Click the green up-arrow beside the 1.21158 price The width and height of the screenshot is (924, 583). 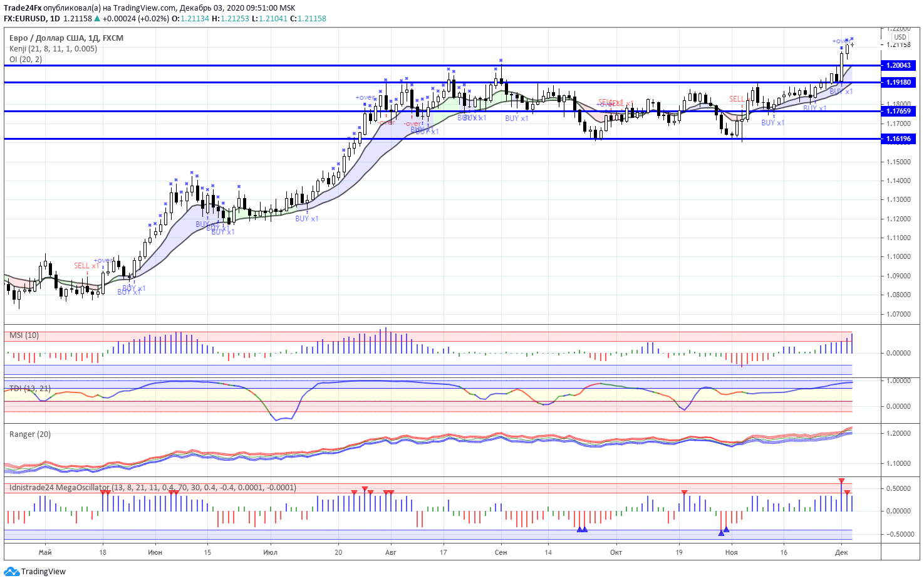tap(97, 19)
